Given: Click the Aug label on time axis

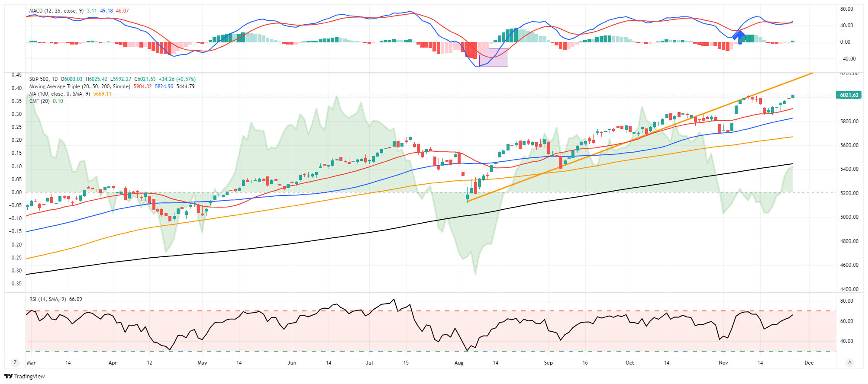Looking at the screenshot, I should [459, 363].
